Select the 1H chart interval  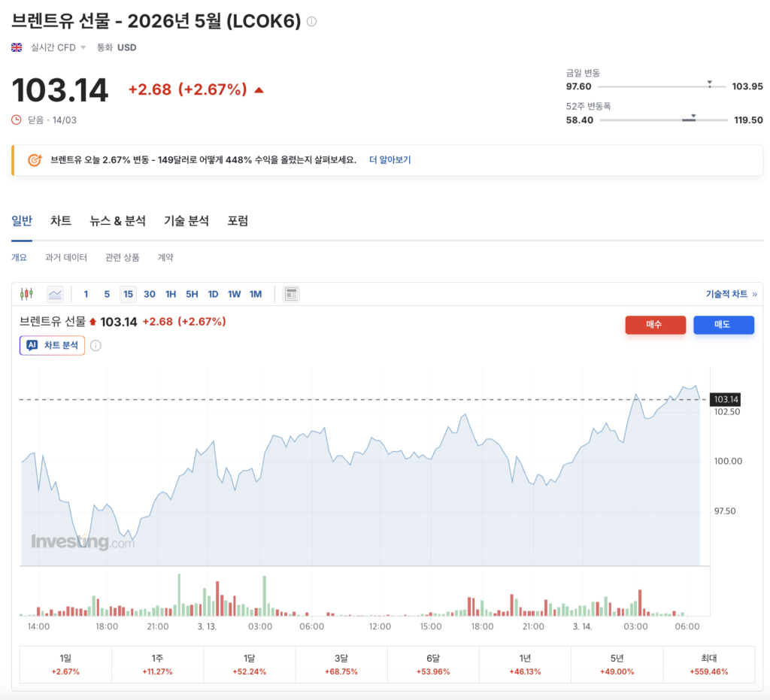[x=171, y=294]
